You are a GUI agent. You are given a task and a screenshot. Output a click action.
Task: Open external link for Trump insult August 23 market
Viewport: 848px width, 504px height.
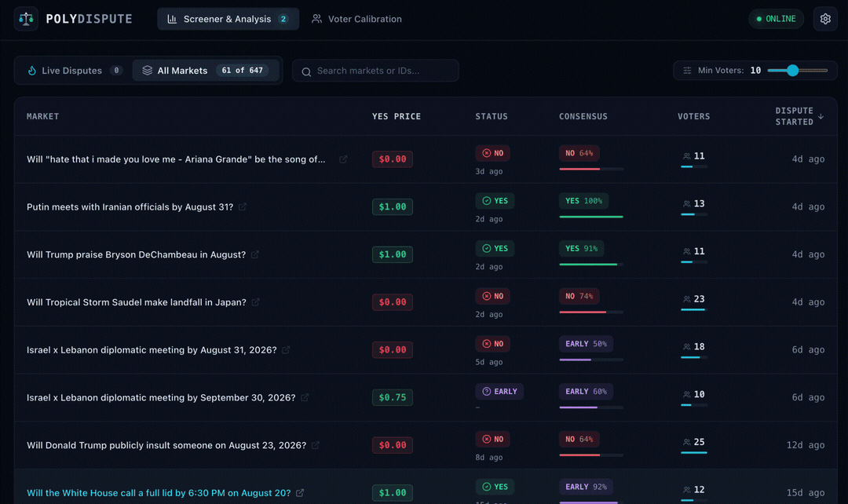[x=316, y=445]
